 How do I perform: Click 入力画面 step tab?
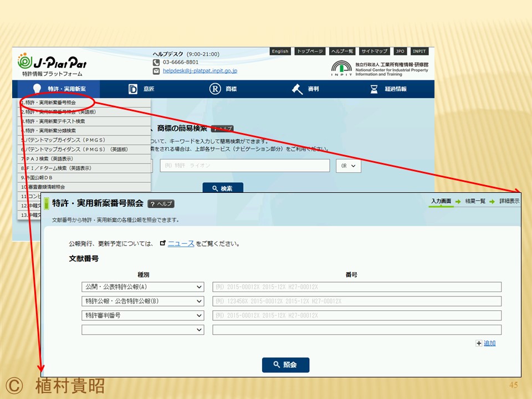(441, 201)
